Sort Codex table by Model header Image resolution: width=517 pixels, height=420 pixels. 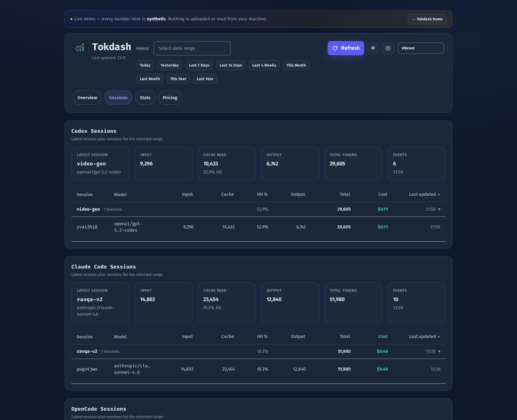[x=120, y=194]
